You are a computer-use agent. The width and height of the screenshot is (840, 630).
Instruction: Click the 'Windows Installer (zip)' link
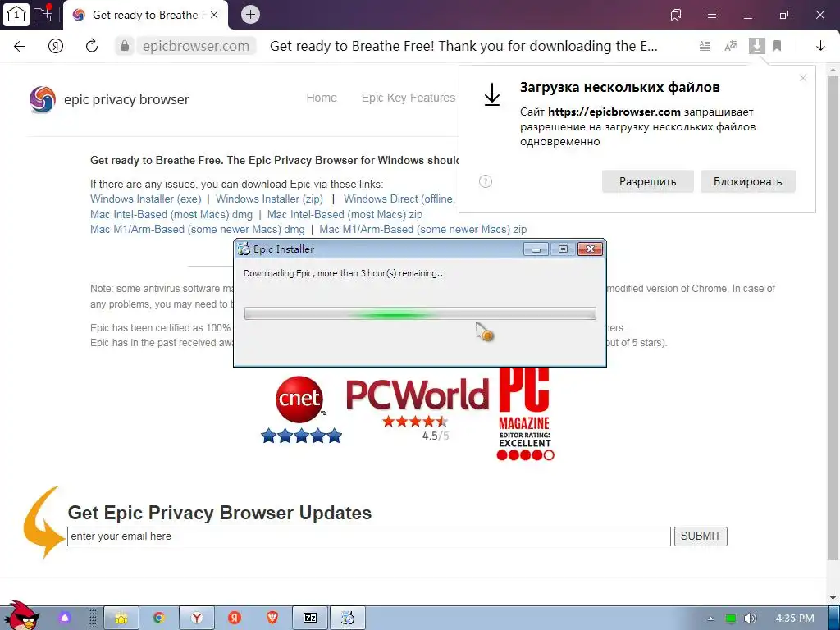point(269,199)
